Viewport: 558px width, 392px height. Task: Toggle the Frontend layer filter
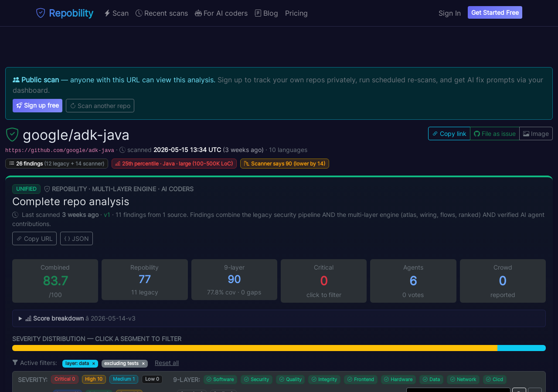[x=361, y=380]
